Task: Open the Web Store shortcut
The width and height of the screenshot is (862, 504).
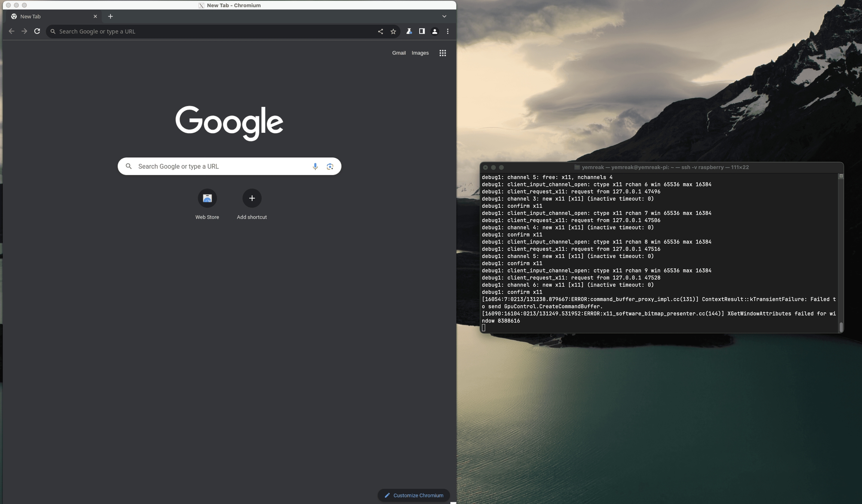Action: point(207,198)
